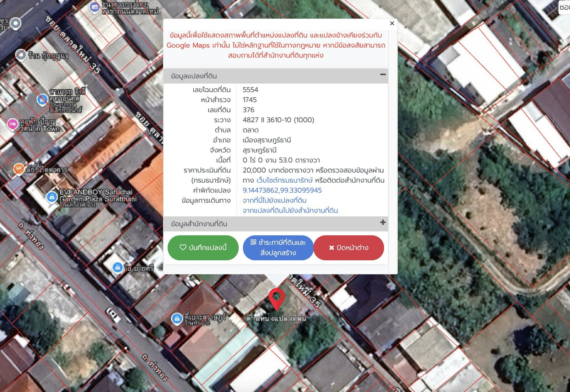Select the ตี๋เบาะสุราษฎร์ shop marker icon

pyautogui.click(x=177, y=318)
